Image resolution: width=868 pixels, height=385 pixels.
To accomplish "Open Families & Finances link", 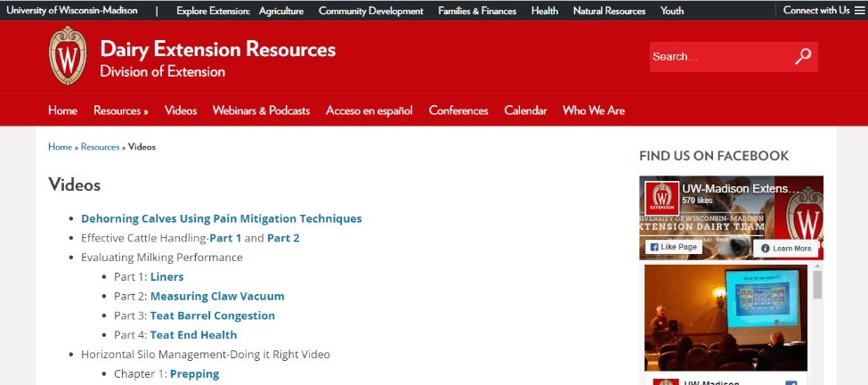I will [477, 11].
